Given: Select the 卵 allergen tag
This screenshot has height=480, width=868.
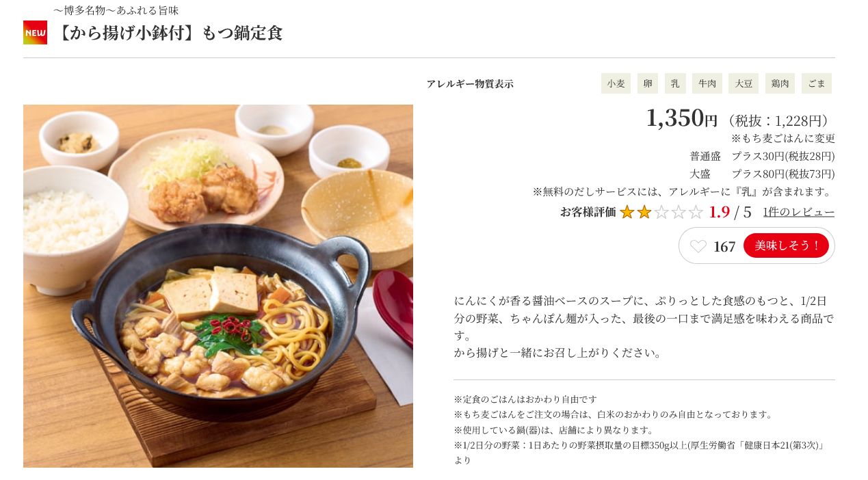Looking at the screenshot, I should tap(648, 83).
